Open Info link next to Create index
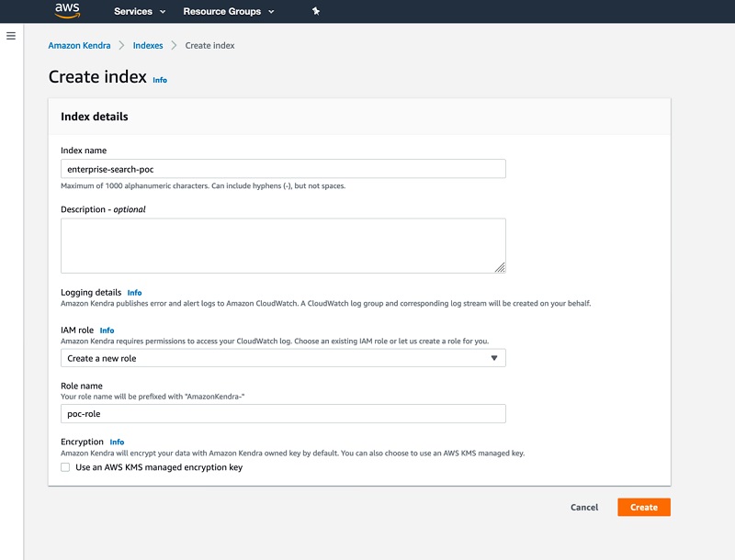The width and height of the screenshot is (735, 560). click(x=160, y=80)
